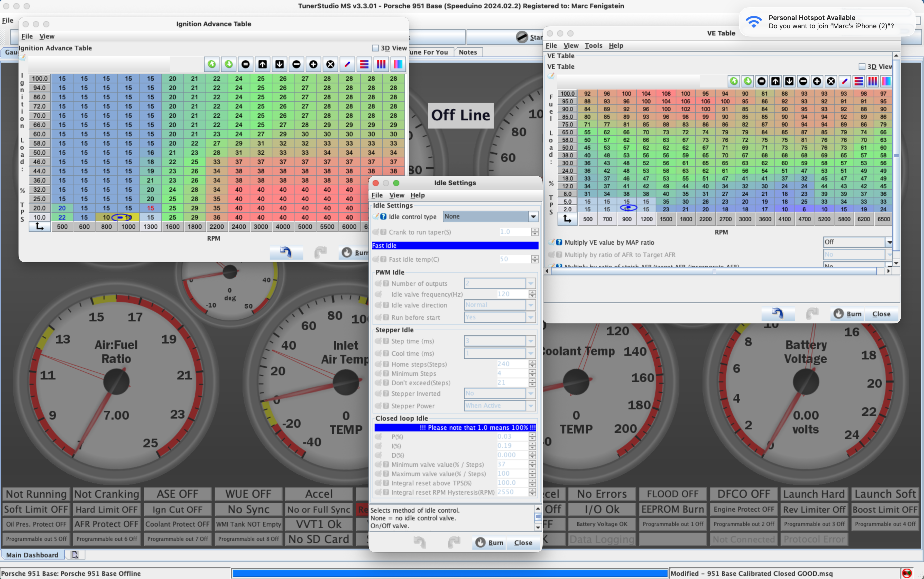Viewport: 924px width, 579px height.
Task: Click the stepper arrows for Home steps value
Action: tap(532, 364)
